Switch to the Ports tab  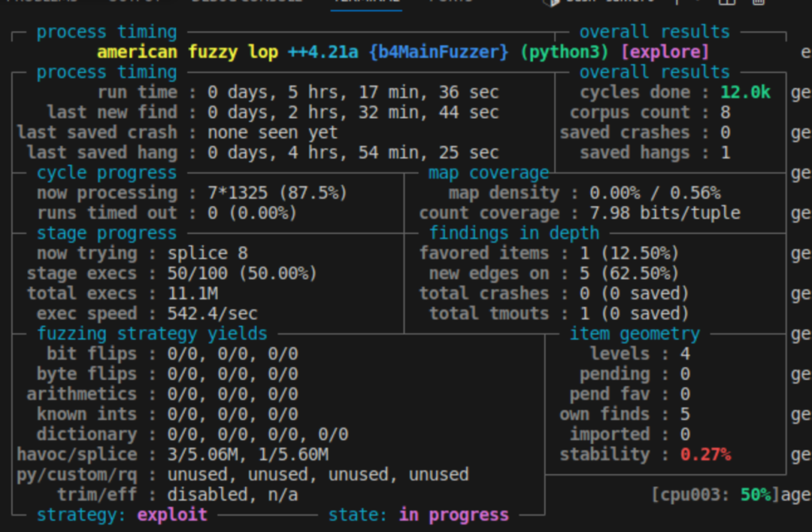[450, 2]
